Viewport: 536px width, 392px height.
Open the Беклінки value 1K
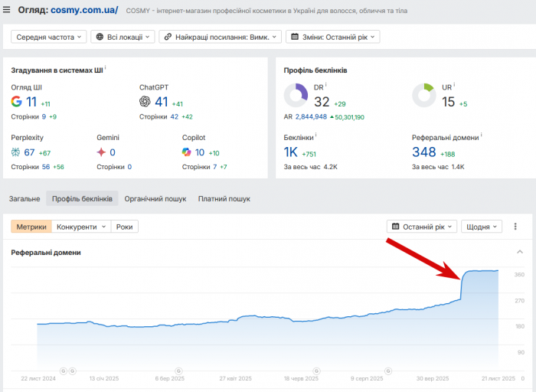pyautogui.click(x=290, y=152)
